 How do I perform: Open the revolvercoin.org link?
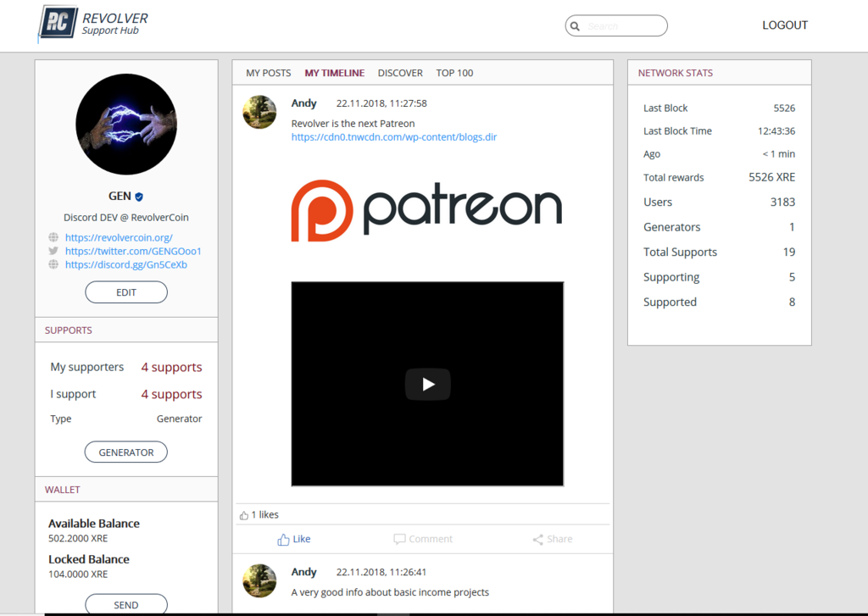point(119,237)
